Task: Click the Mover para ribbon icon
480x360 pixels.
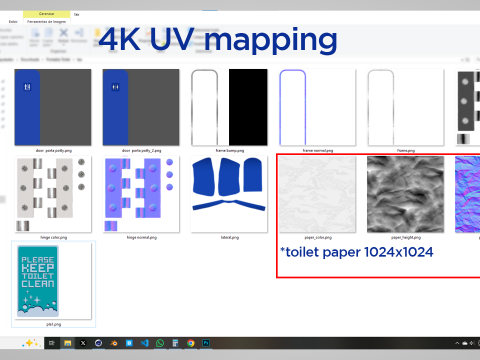Action: pos(35,33)
